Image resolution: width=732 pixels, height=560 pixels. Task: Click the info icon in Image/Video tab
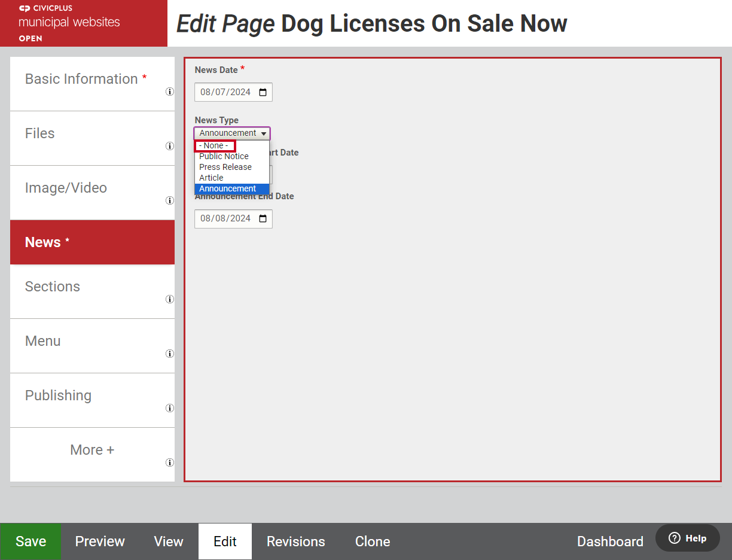(x=170, y=200)
